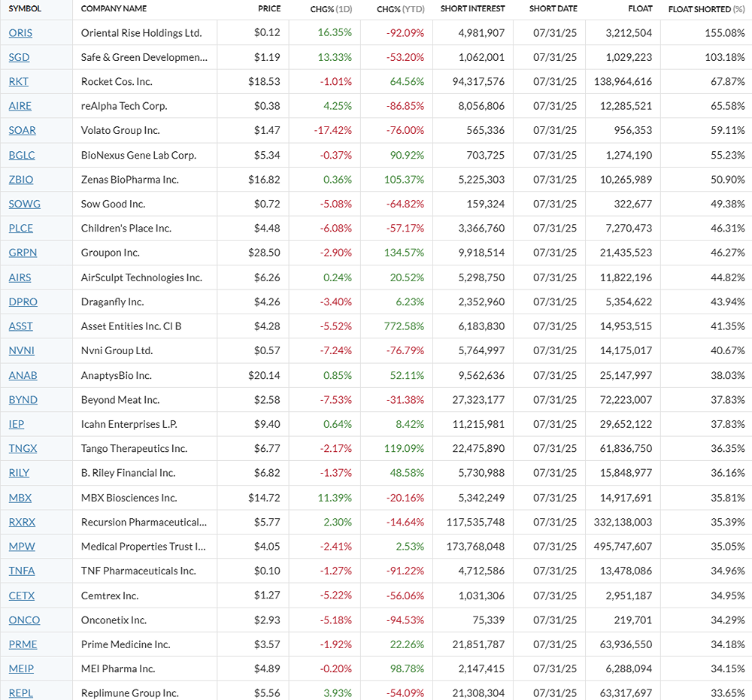
Task: Open the ZBIO ticker link
Action: coord(20,180)
